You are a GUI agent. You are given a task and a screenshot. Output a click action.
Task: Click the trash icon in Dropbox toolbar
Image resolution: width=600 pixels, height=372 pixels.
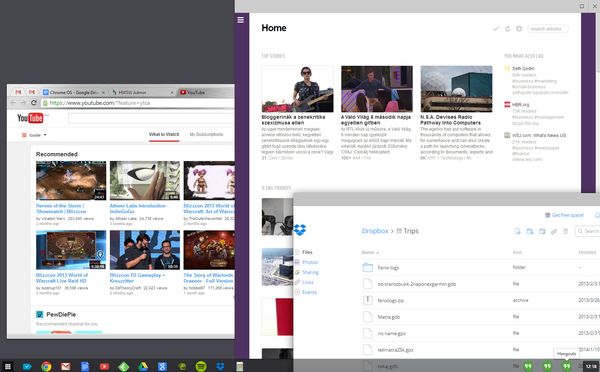point(566,231)
